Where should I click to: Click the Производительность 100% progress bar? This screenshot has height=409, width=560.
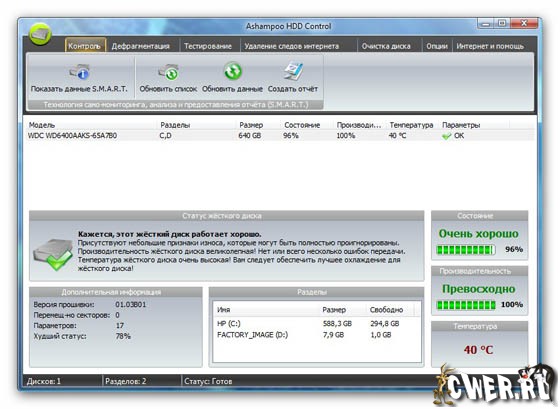[x=466, y=305]
